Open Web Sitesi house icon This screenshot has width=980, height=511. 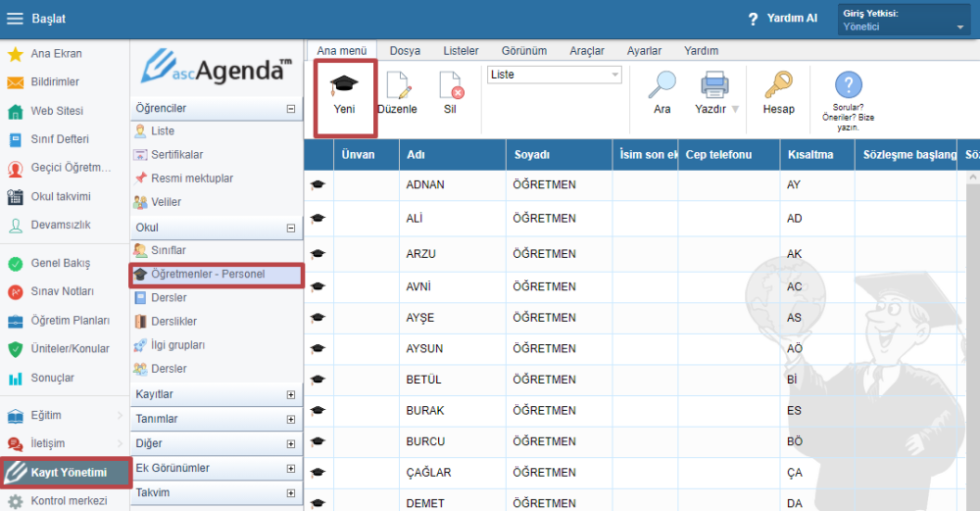(15, 112)
